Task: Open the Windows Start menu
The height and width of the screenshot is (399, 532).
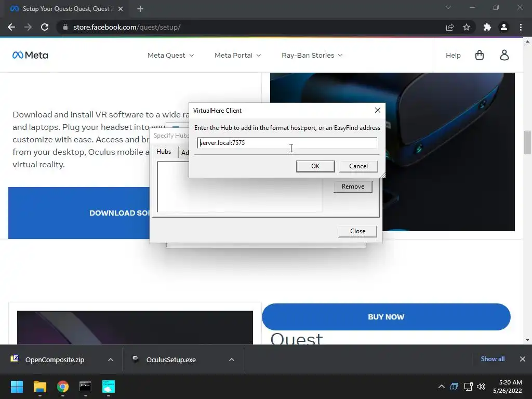Action: click(17, 387)
